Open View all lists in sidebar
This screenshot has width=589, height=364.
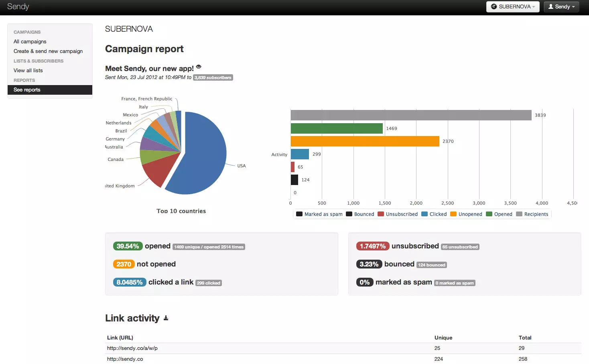28,70
